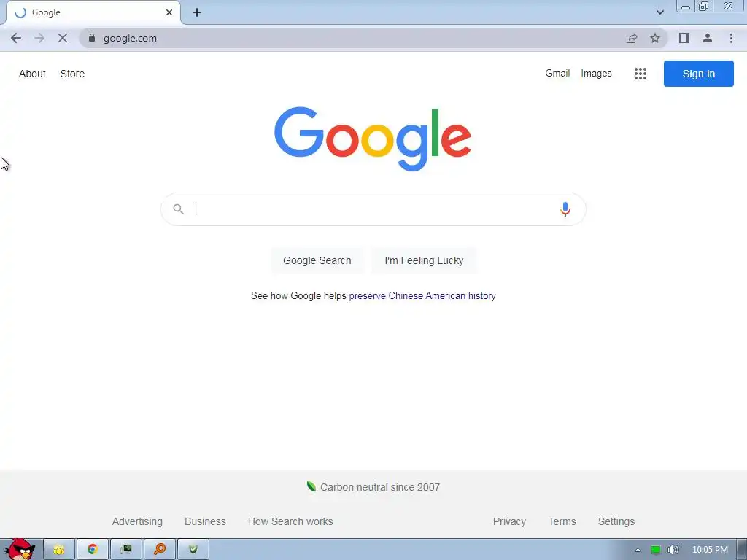Start voice search with the microphone icon
747x560 pixels.
pyautogui.click(x=565, y=209)
